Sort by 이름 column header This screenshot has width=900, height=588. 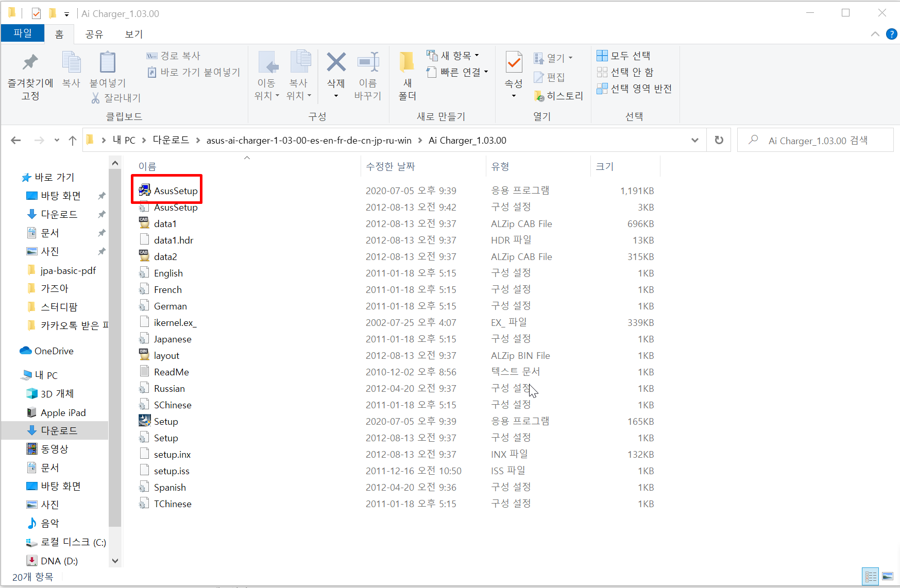click(x=147, y=166)
